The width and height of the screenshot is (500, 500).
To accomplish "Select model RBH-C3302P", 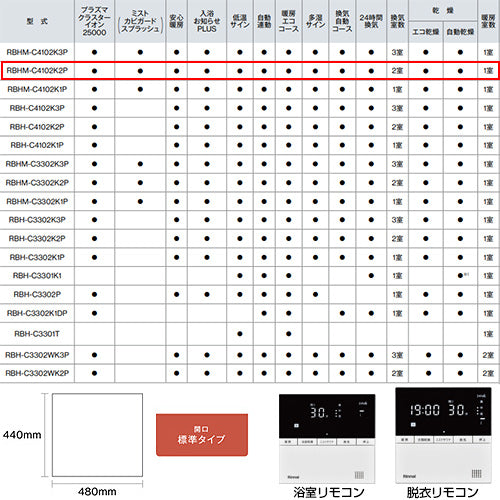I will tap(37, 295).
